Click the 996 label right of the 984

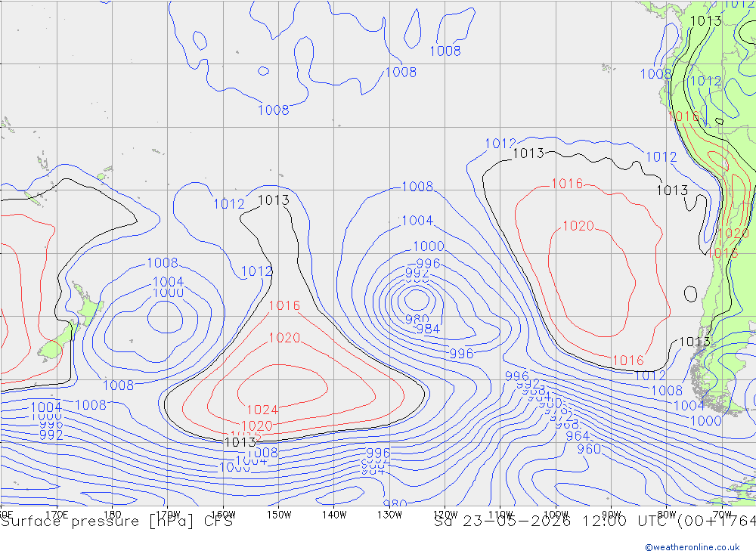[x=461, y=354]
